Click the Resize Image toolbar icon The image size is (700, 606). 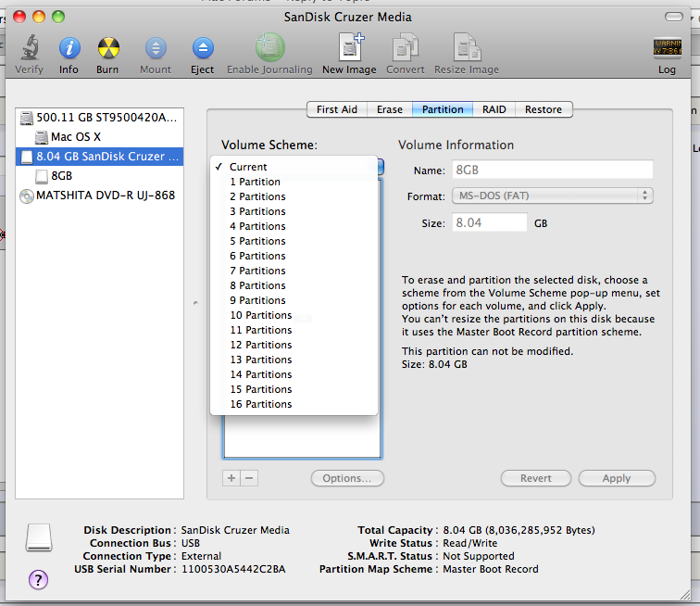point(467,47)
